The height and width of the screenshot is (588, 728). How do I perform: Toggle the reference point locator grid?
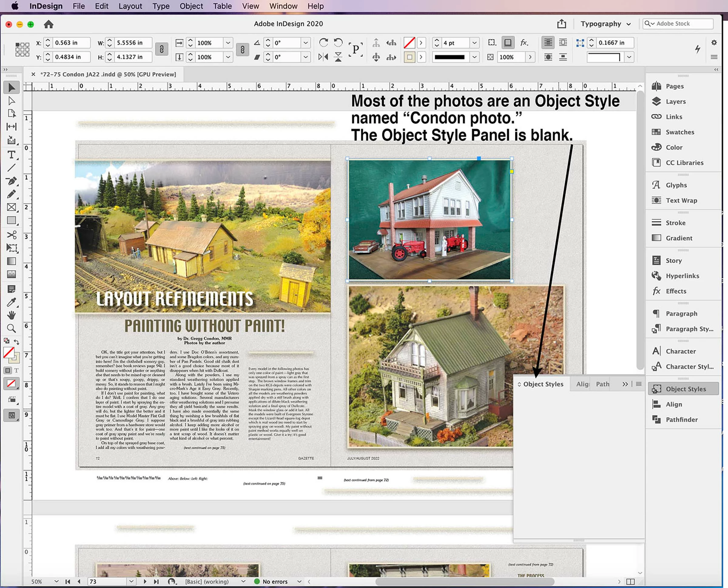point(22,50)
